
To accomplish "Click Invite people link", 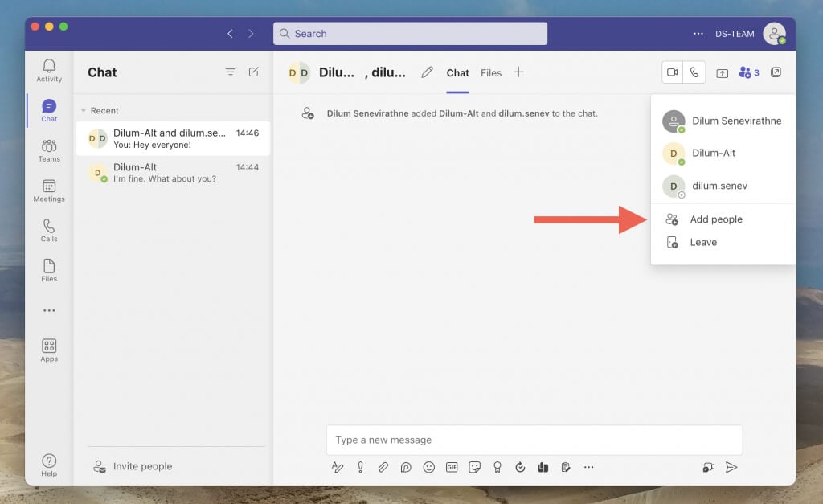I will pos(142,466).
